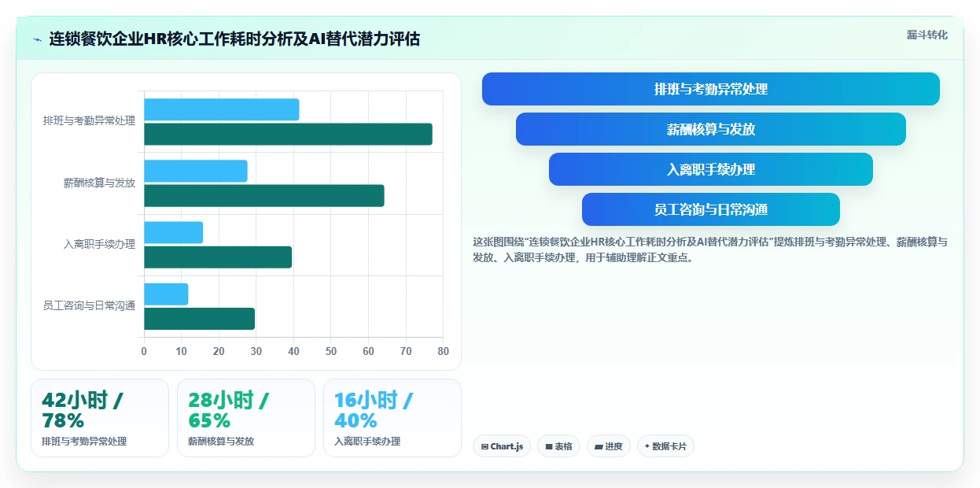Viewport: 980px width, 488px height.
Task: Click the dark green bar for 薪酬核算与发放
Action: coord(264,195)
